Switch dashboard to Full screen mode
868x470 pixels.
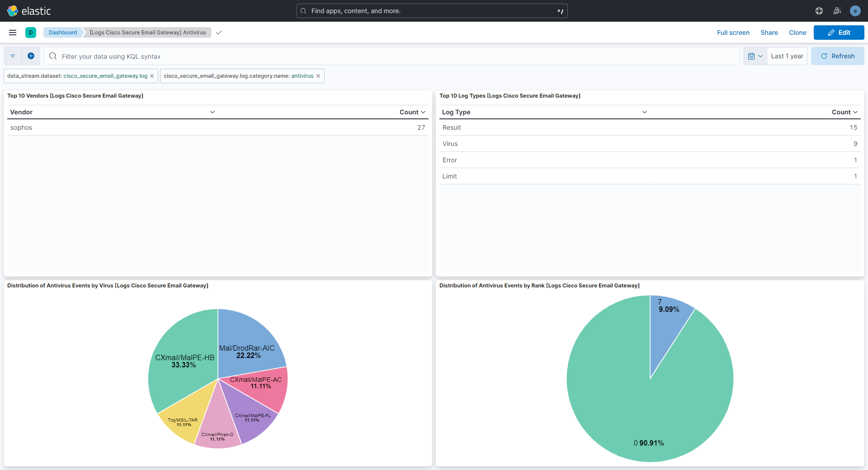point(733,33)
